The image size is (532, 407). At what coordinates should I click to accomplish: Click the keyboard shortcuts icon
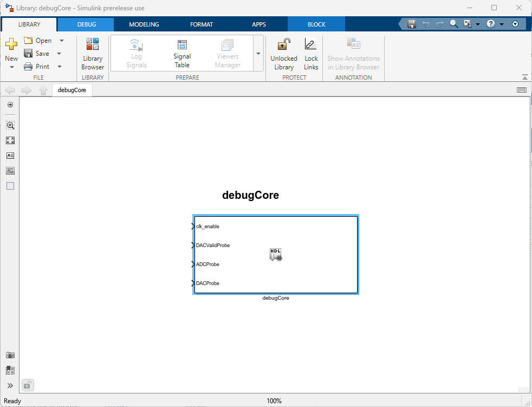(x=522, y=90)
